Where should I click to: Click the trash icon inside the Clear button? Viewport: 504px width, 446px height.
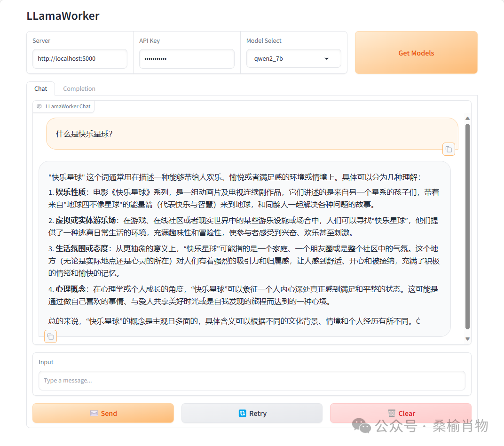(x=392, y=413)
